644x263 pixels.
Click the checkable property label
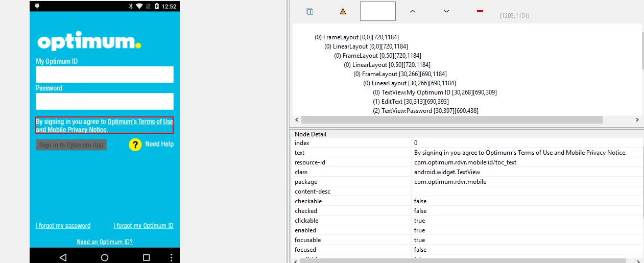tap(308, 201)
